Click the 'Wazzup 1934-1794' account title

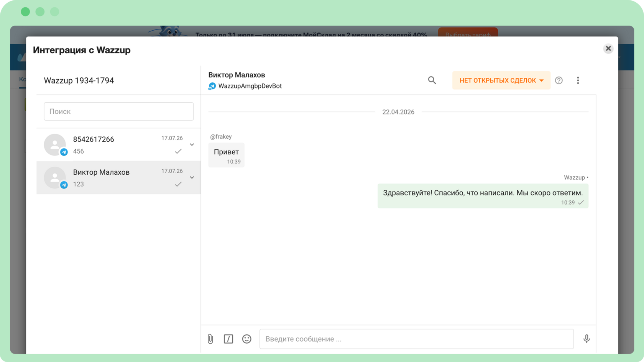pyautogui.click(x=79, y=80)
